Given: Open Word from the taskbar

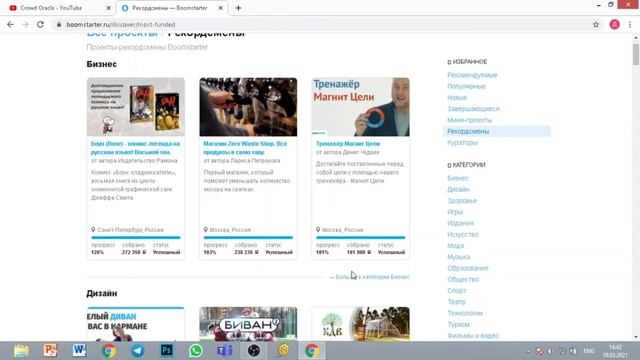Looking at the screenshot, I should click(79, 351).
